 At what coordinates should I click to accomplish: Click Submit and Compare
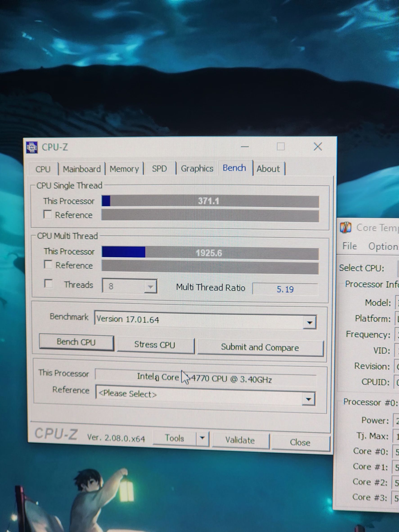coord(260,347)
